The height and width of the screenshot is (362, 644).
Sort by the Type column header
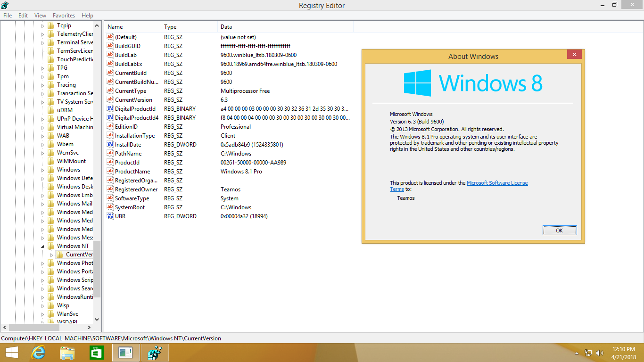point(189,27)
